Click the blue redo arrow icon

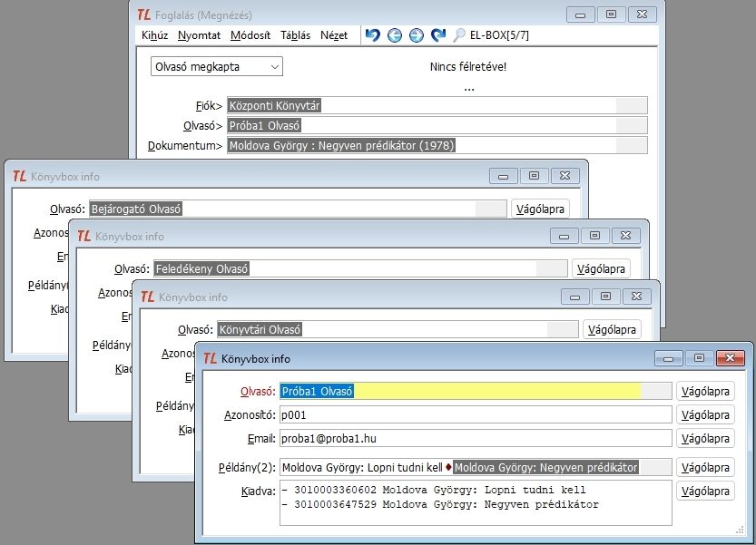pos(438,35)
